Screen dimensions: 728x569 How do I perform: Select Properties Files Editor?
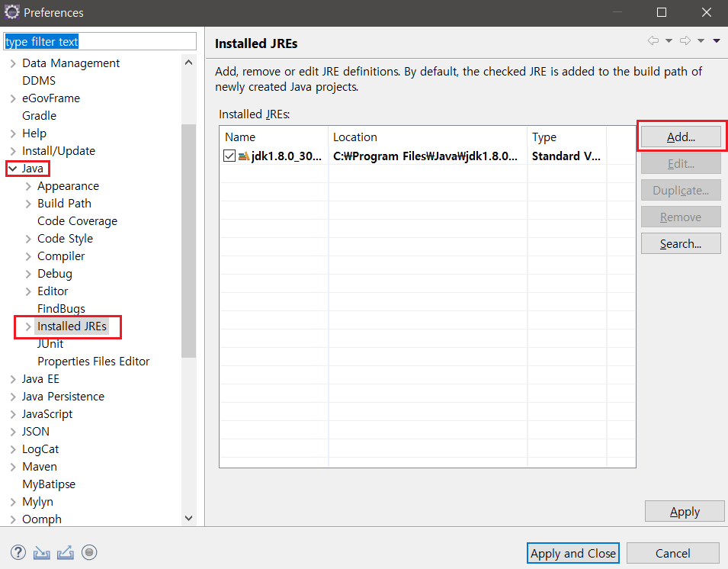point(94,362)
